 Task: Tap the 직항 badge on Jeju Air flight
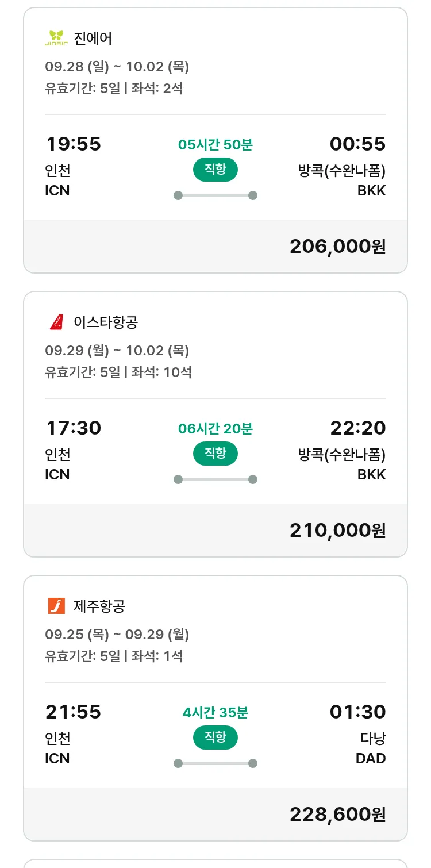(x=215, y=738)
